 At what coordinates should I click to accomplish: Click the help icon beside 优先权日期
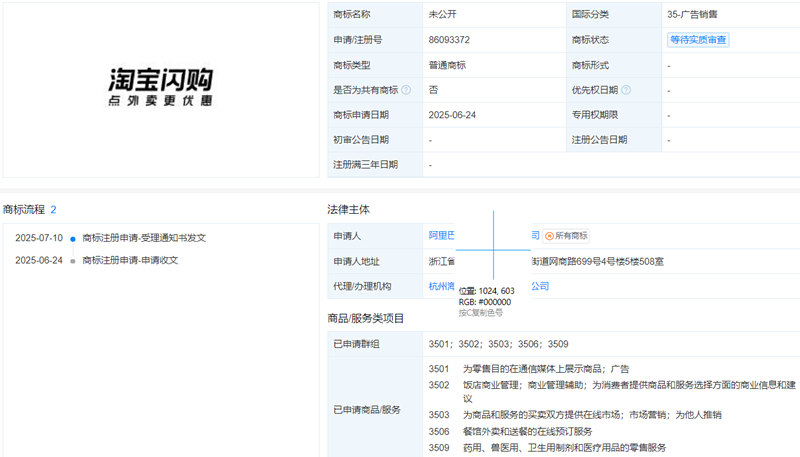coord(626,90)
